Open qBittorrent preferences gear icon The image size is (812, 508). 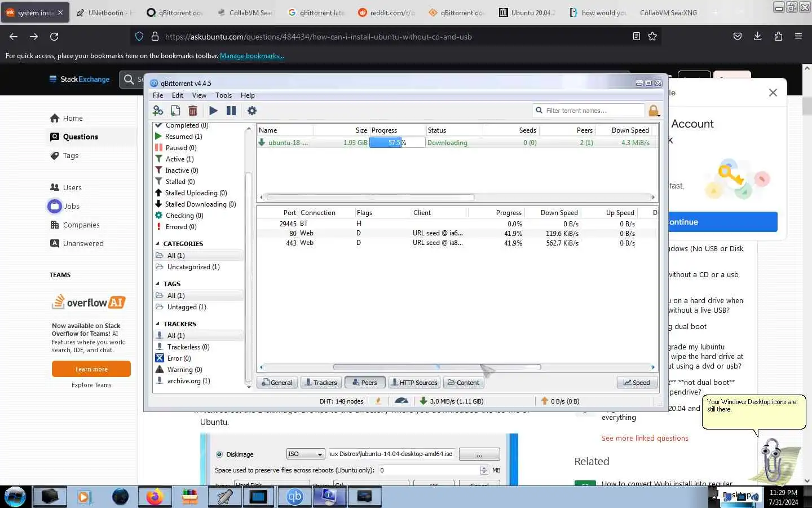pos(252,111)
